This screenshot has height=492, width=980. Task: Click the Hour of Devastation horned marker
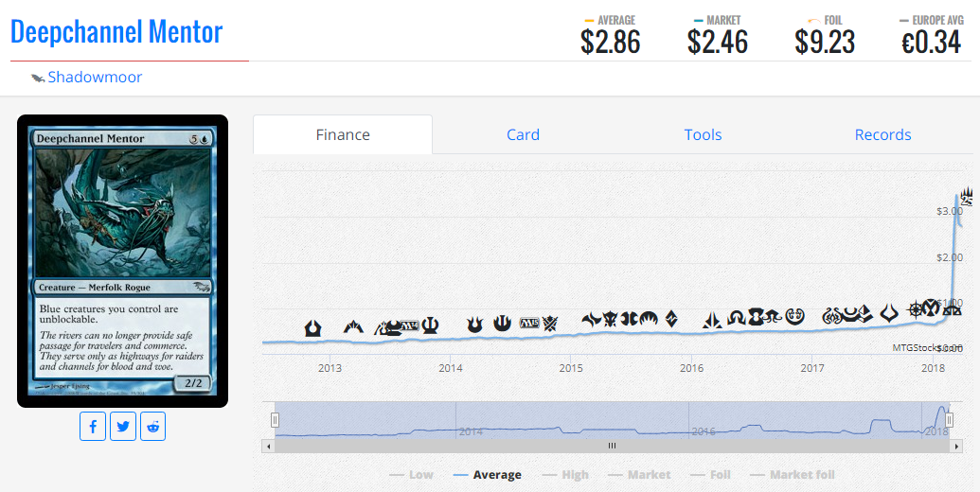(889, 313)
